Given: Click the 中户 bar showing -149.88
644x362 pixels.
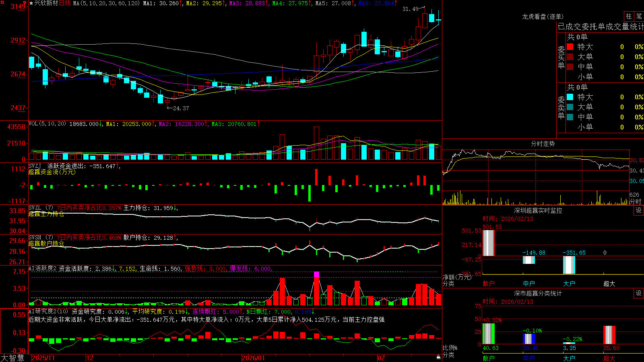Looking at the screenshot, I should 529,260.
